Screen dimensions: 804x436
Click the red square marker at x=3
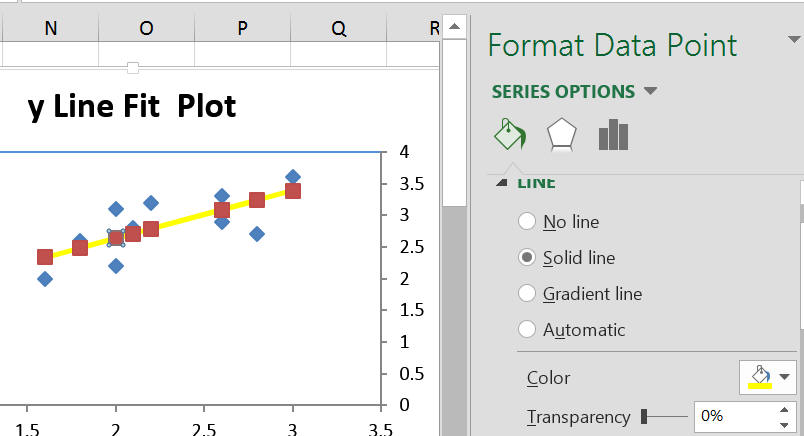pyautogui.click(x=293, y=191)
